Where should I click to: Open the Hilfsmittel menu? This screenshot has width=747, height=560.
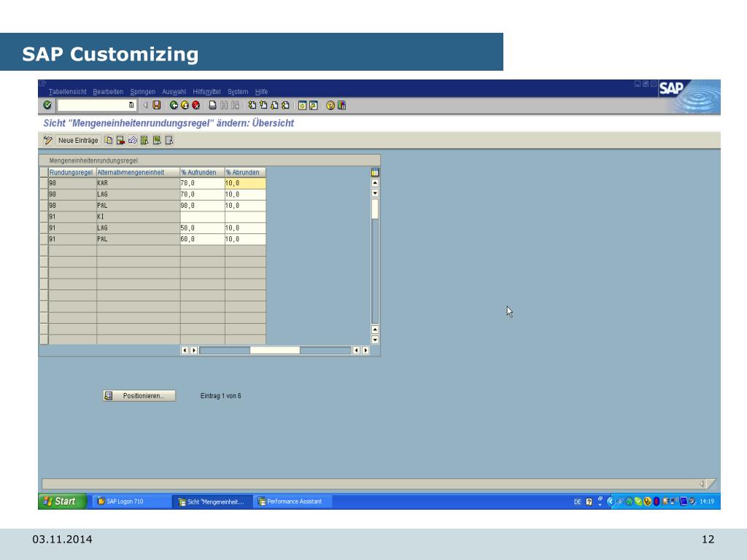tap(206, 91)
